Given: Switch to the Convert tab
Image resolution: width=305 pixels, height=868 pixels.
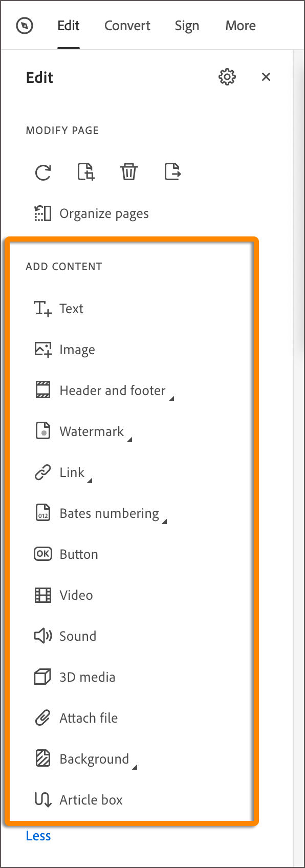Looking at the screenshot, I should tap(127, 26).
